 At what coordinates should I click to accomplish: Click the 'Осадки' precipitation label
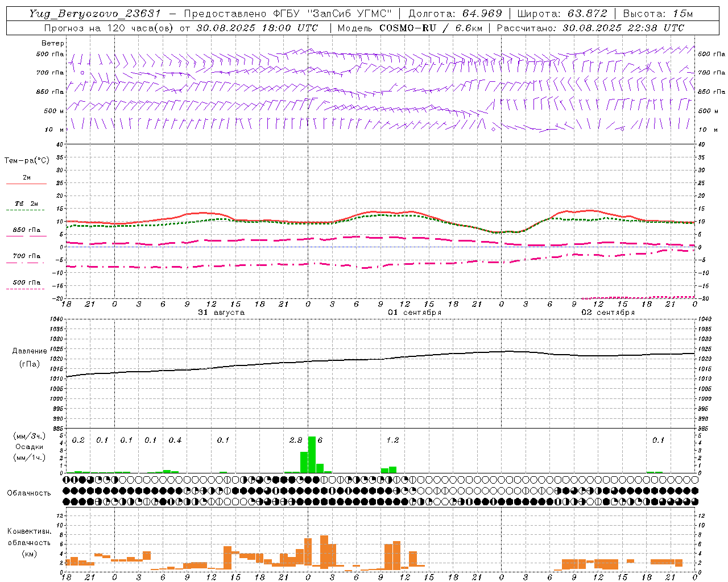tap(30, 447)
